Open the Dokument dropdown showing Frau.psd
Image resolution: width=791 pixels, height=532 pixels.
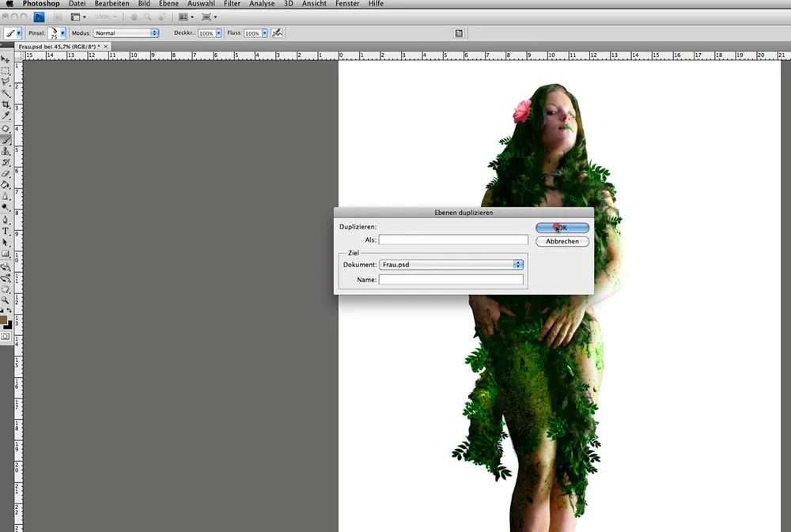click(x=451, y=264)
